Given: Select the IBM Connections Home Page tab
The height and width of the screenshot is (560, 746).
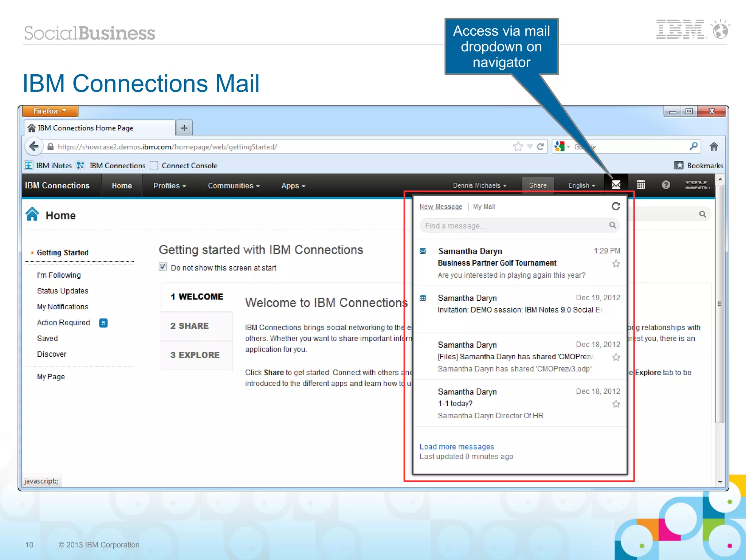Looking at the screenshot, I should pos(100,128).
